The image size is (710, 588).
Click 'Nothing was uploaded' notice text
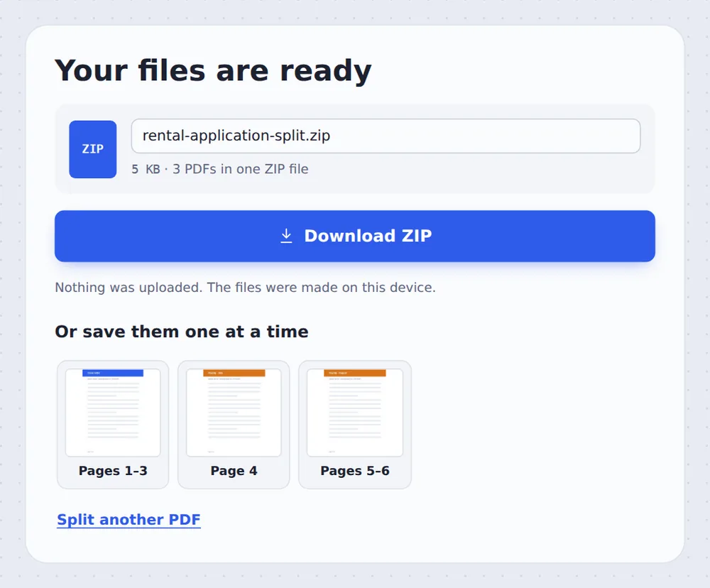pos(245,287)
